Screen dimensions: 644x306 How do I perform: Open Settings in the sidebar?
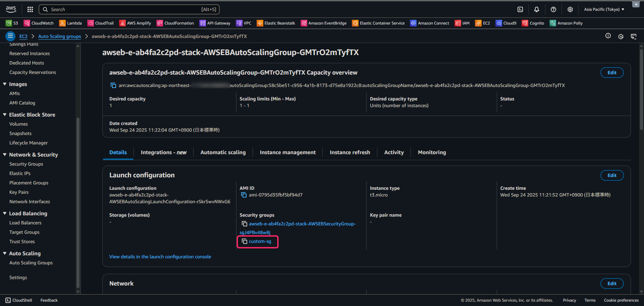click(x=18, y=277)
